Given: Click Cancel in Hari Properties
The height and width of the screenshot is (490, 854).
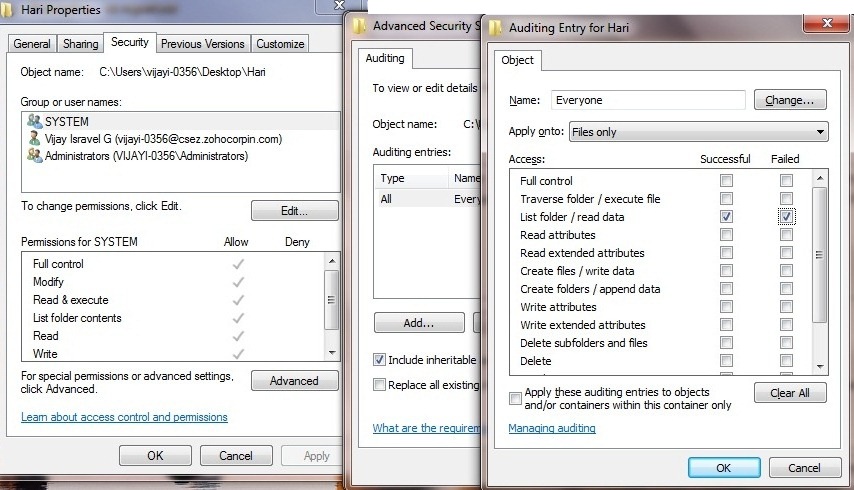Looking at the screenshot, I should 236,455.
